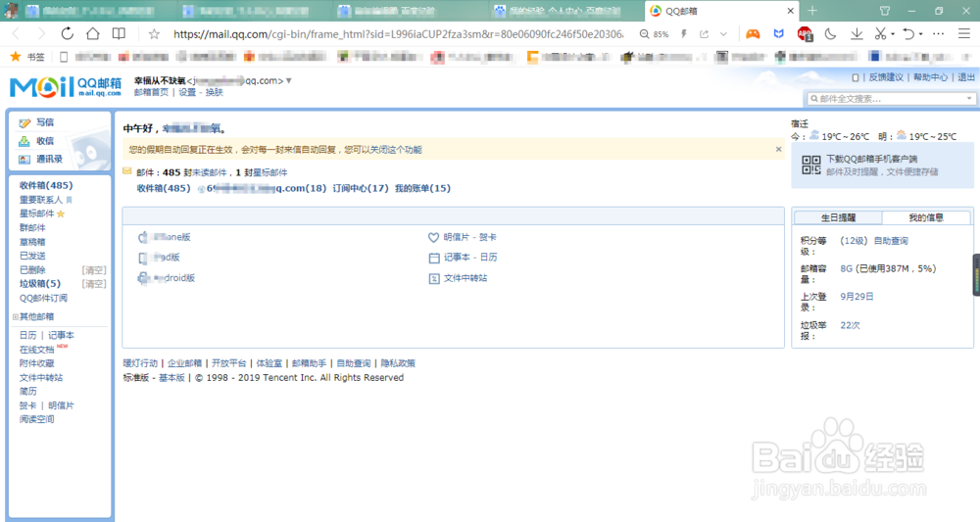Open a new browser tab with plus

(811, 11)
